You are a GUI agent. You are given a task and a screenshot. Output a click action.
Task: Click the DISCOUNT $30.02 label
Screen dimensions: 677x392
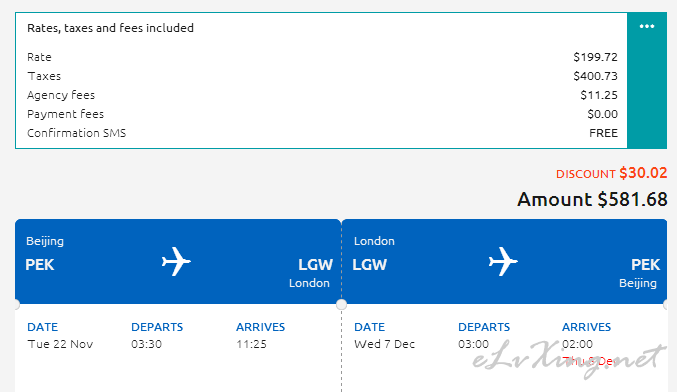coord(611,173)
